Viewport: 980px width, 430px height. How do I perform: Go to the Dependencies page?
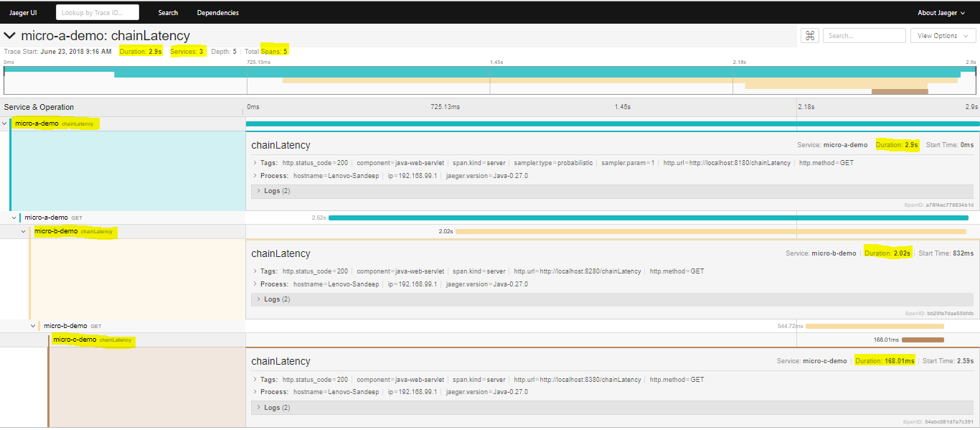(x=219, y=12)
